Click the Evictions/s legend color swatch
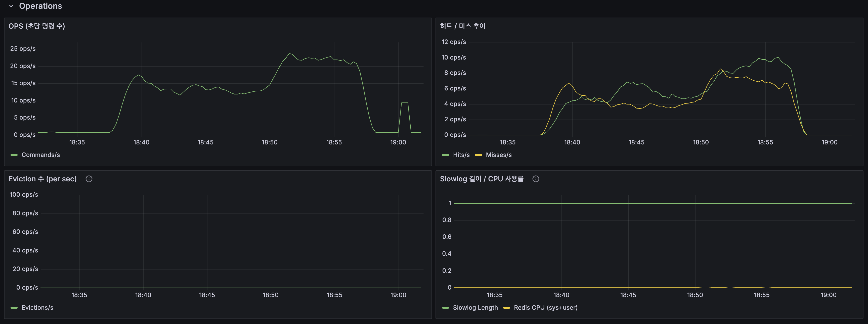Screen dimensions: 868x324 pyautogui.click(x=14, y=307)
